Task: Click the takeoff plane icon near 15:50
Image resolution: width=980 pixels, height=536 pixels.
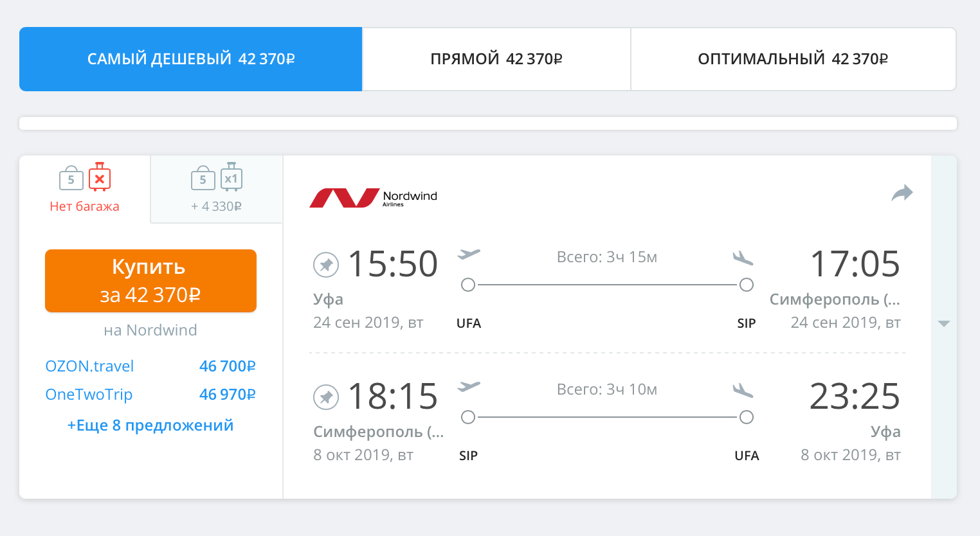Action: (x=469, y=255)
